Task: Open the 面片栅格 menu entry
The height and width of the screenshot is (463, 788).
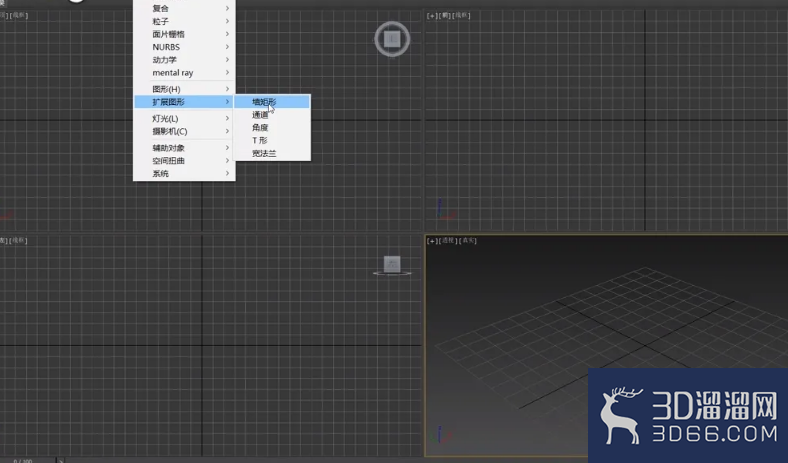Action: click(184, 34)
